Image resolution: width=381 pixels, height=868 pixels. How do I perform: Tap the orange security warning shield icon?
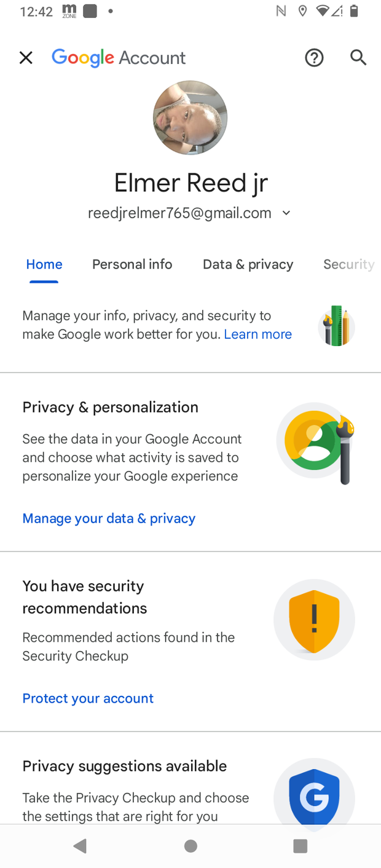[x=314, y=620]
